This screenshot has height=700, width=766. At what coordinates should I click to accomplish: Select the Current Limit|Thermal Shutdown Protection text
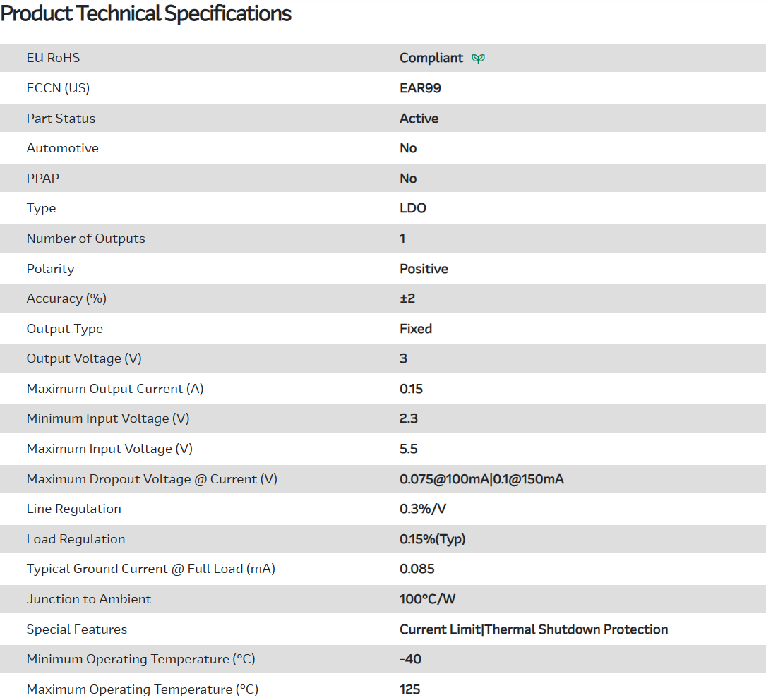click(534, 629)
